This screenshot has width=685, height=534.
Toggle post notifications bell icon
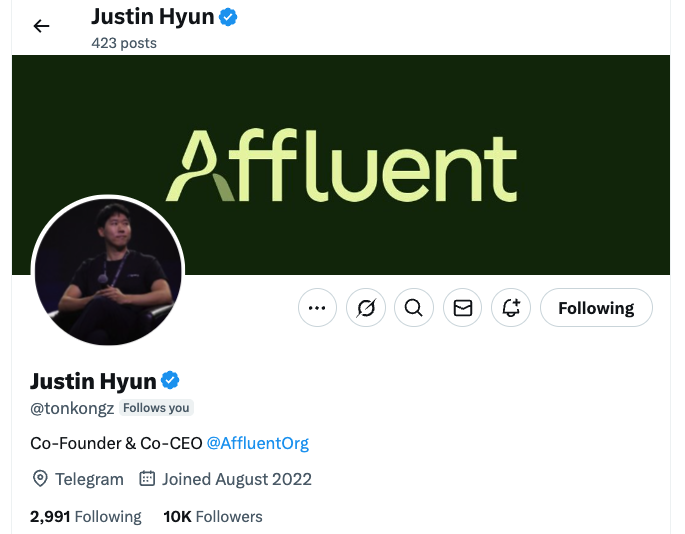click(x=511, y=308)
